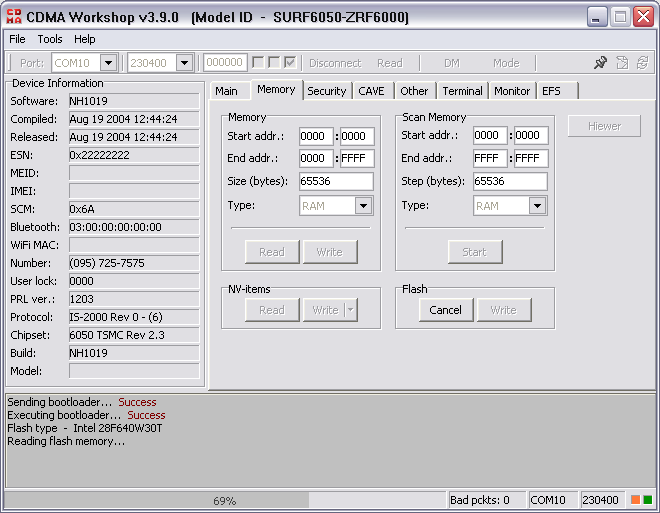Click Memory Start addr first field
Viewport: 660px width, 513px height.
[316, 136]
